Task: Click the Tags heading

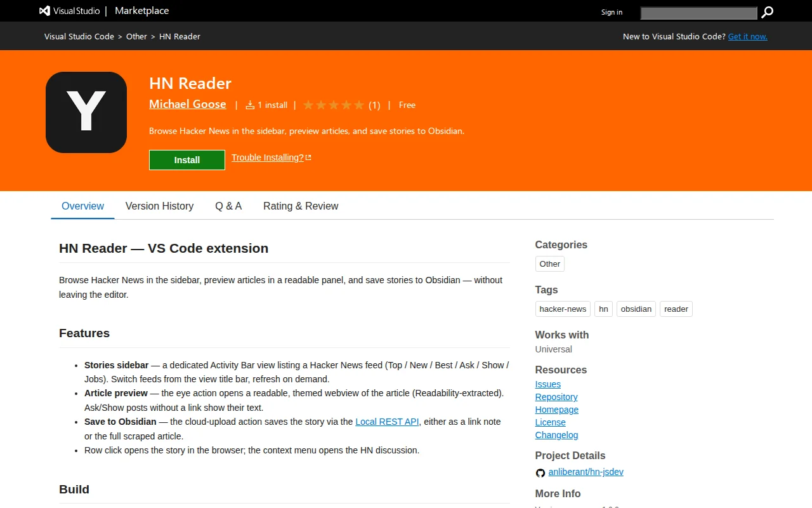Action: pyautogui.click(x=547, y=290)
